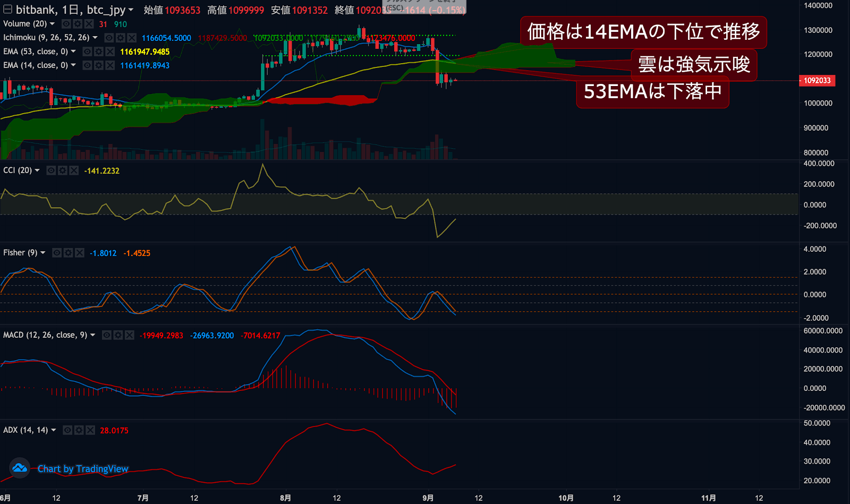The height and width of the screenshot is (504, 850).
Task: Open the Fisher (9) dropdown arrow
Action: tap(43, 253)
